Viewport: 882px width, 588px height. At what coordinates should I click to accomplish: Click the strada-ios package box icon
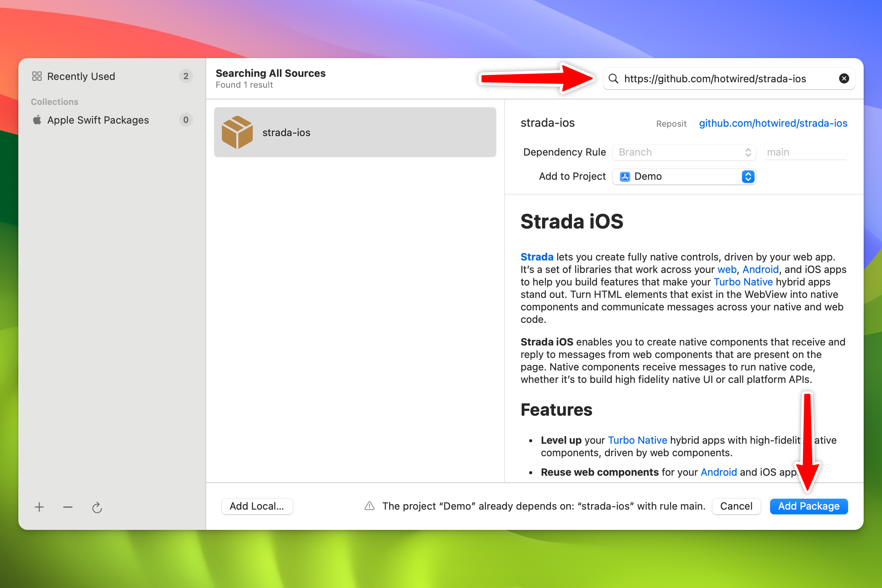pos(237,132)
